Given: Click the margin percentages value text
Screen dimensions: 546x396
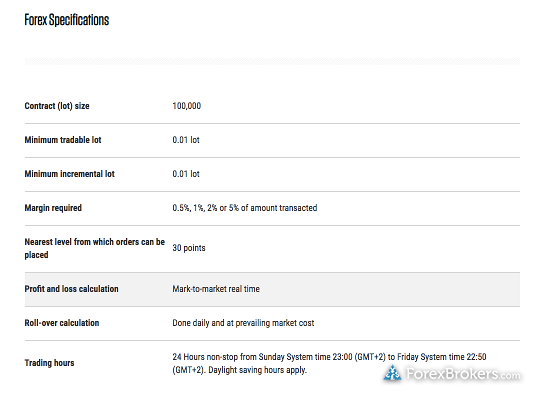Looking at the screenshot, I should tap(245, 208).
